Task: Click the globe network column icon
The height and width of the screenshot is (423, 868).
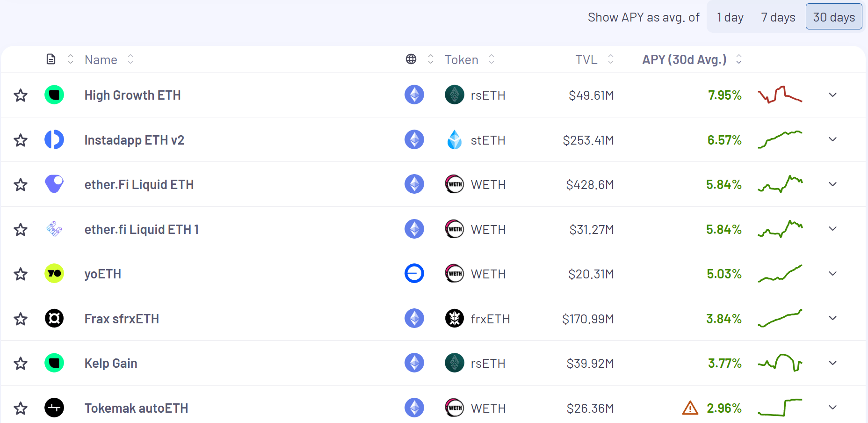Action: (411, 59)
